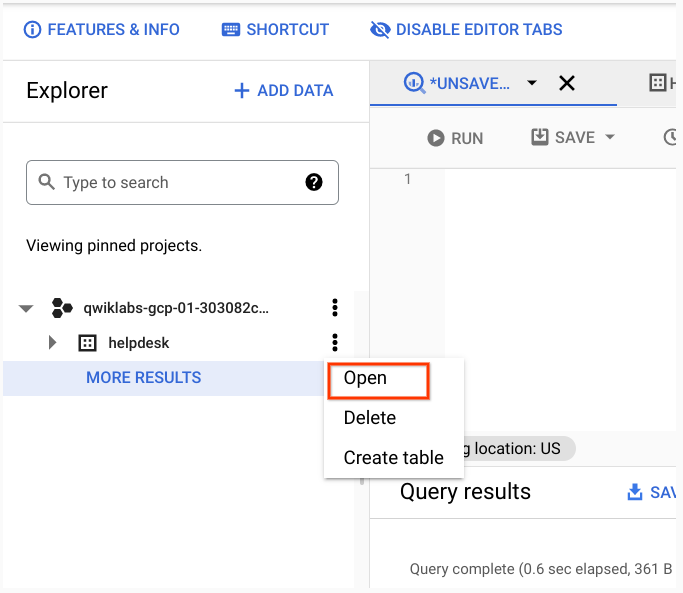Viewport: 683px width, 593px height.
Task: Click the keyboard icon beside Shortcut
Action: [x=231, y=30]
